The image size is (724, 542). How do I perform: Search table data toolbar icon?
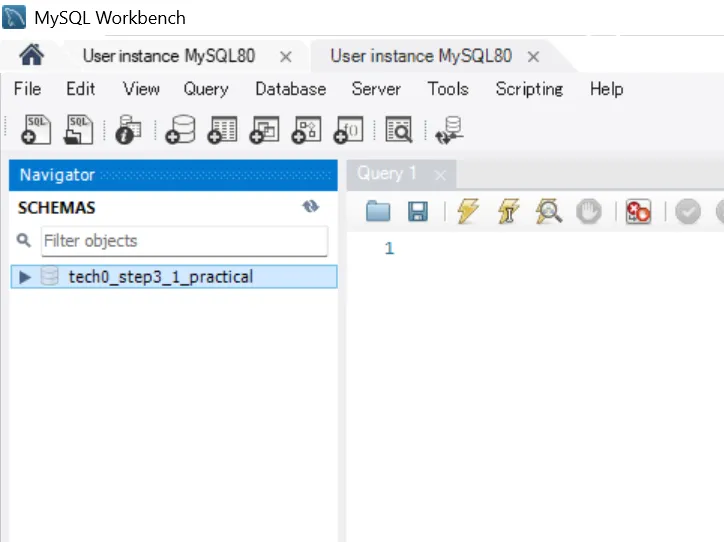[x=398, y=130]
